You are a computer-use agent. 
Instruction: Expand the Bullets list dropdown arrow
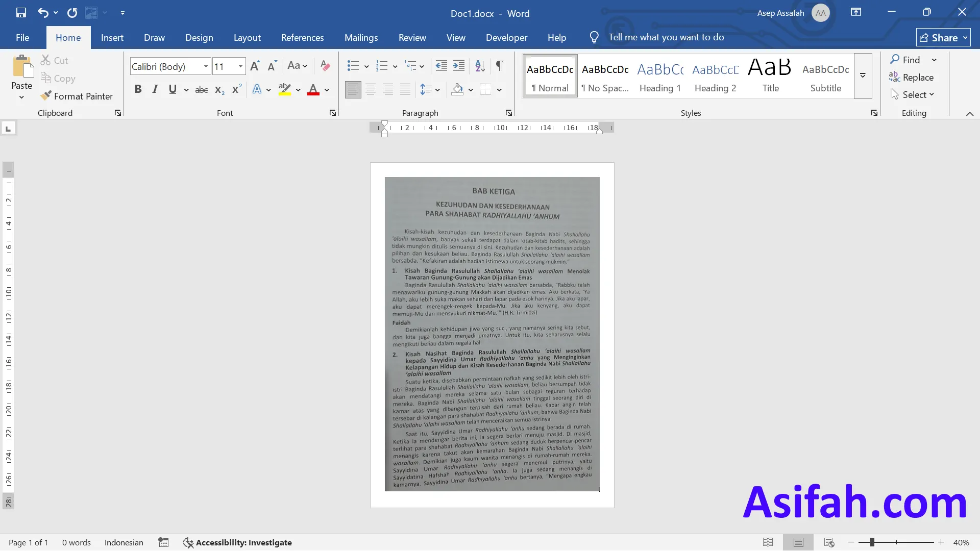point(366,66)
